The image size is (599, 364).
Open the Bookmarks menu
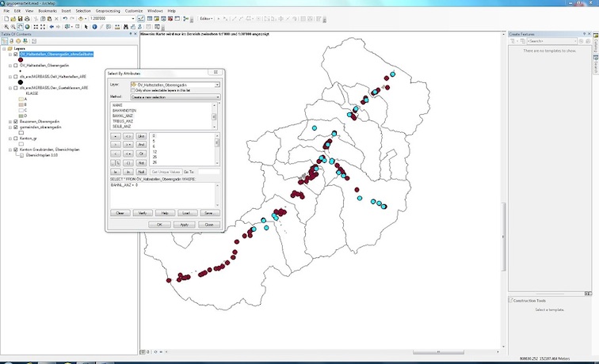pos(47,10)
